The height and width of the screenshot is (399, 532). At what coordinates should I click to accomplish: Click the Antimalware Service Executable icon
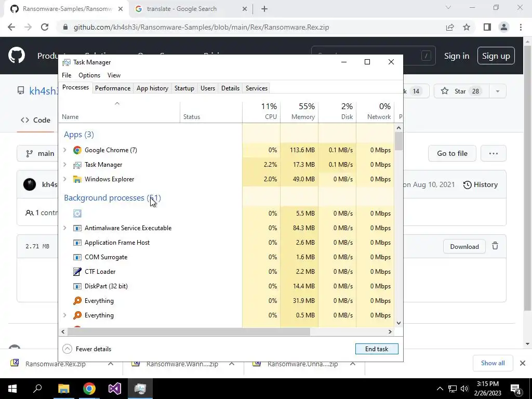tap(77, 228)
